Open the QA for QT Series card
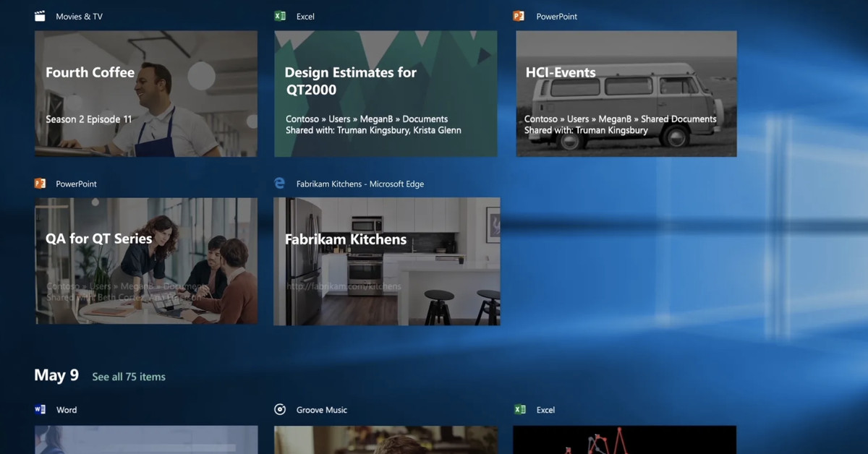 pos(146,261)
